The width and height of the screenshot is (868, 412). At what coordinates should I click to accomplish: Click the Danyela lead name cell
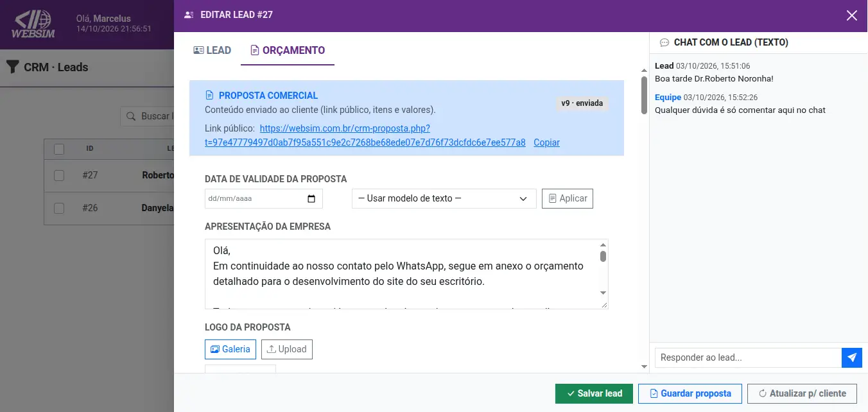pos(158,208)
